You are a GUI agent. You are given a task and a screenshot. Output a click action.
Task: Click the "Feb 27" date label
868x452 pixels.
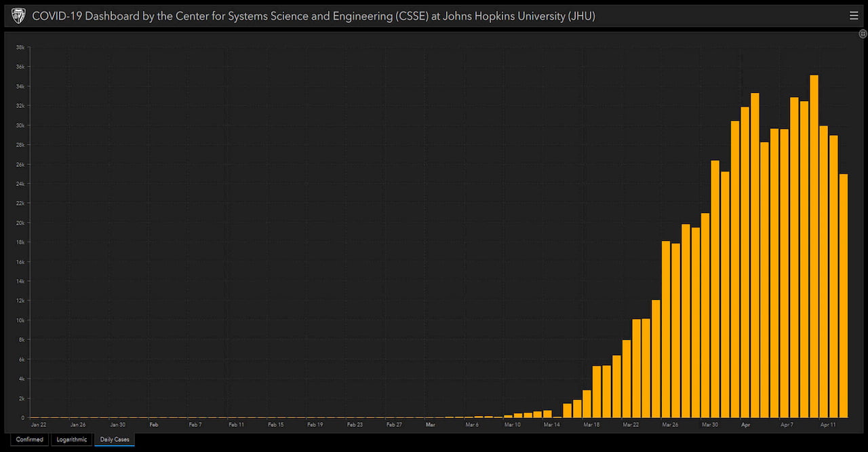tap(394, 425)
